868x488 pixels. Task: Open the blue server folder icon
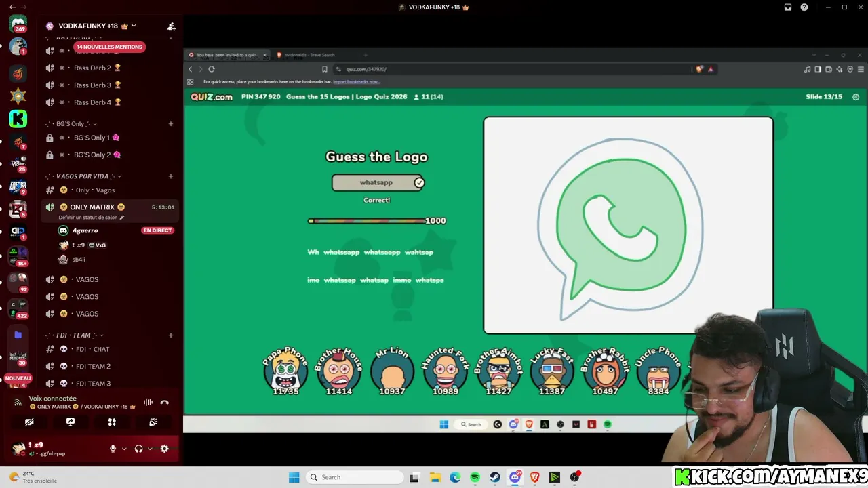pos(18,335)
